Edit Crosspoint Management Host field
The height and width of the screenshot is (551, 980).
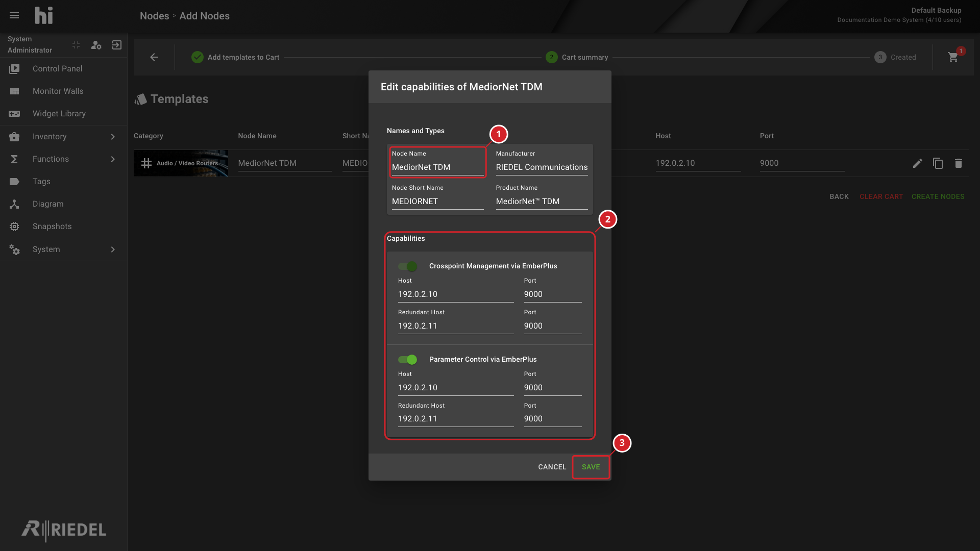456,294
